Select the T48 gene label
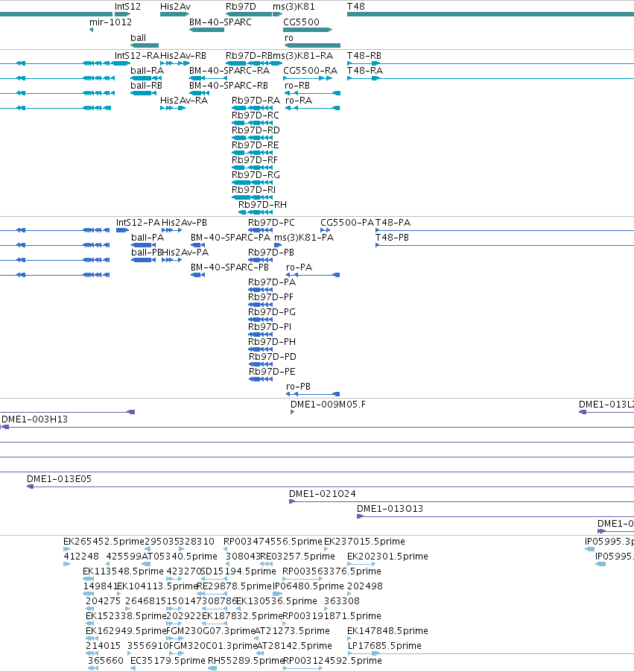This screenshot has width=634, height=672. pos(356,7)
